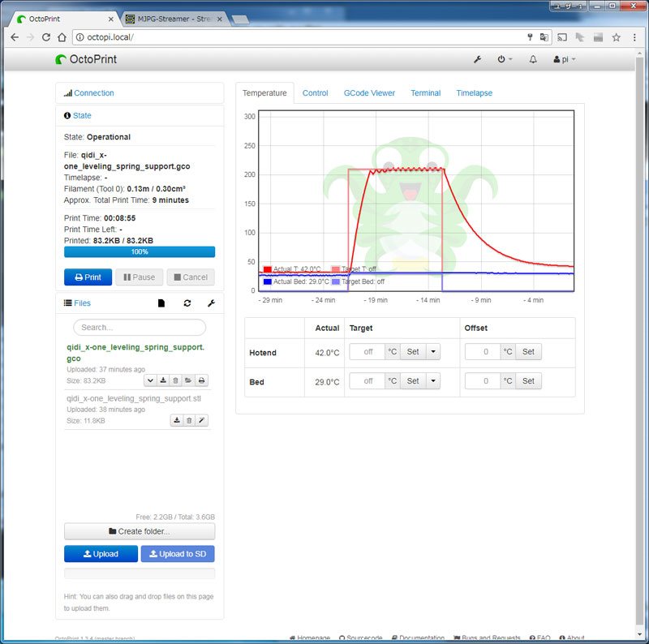Start the print job
Image resolution: width=649 pixels, height=644 pixels.
pyautogui.click(x=88, y=277)
